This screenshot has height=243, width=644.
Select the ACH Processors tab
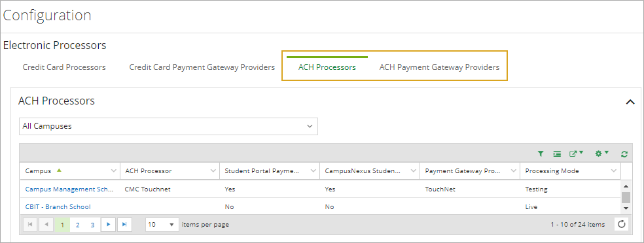[x=327, y=67]
